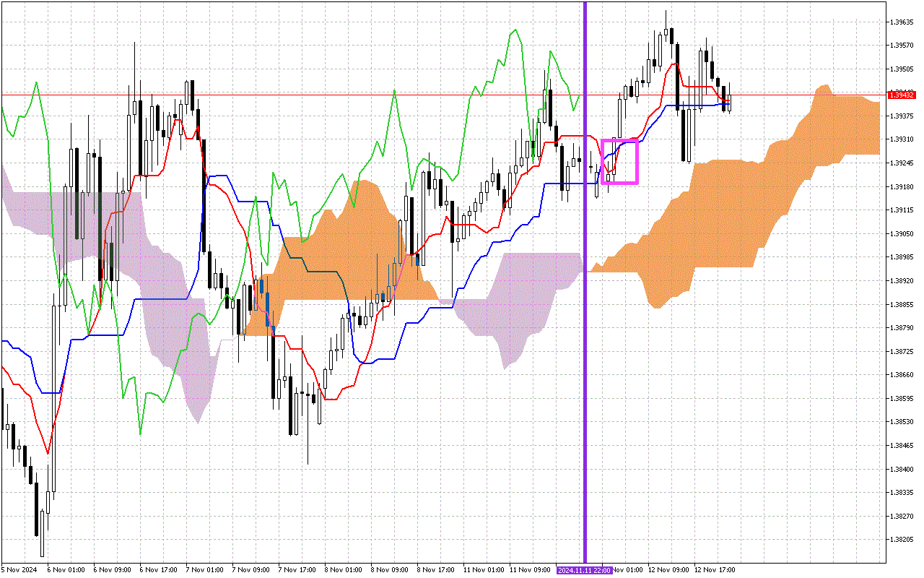924x578 pixels.
Task: Pick the 1.38920 price scale value
Action: (x=901, y=281)
